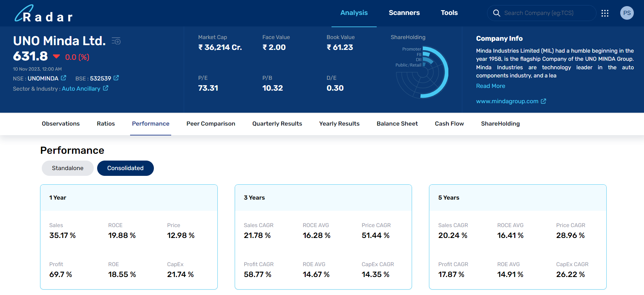Click 1 Year Sales value 35.17 %
Image resolution: width=644 pixels, height=295 pixels.
[62, 235]
